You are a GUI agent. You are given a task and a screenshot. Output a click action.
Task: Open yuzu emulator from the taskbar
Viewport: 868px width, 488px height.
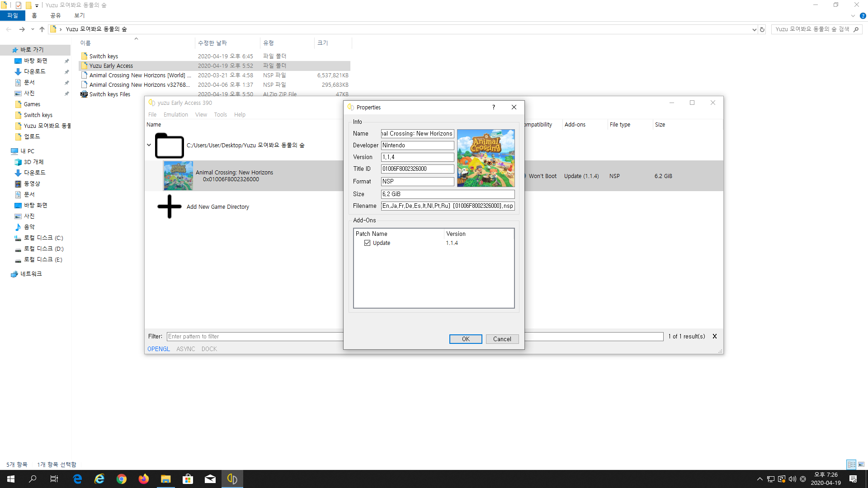click(x=232, y=479)
